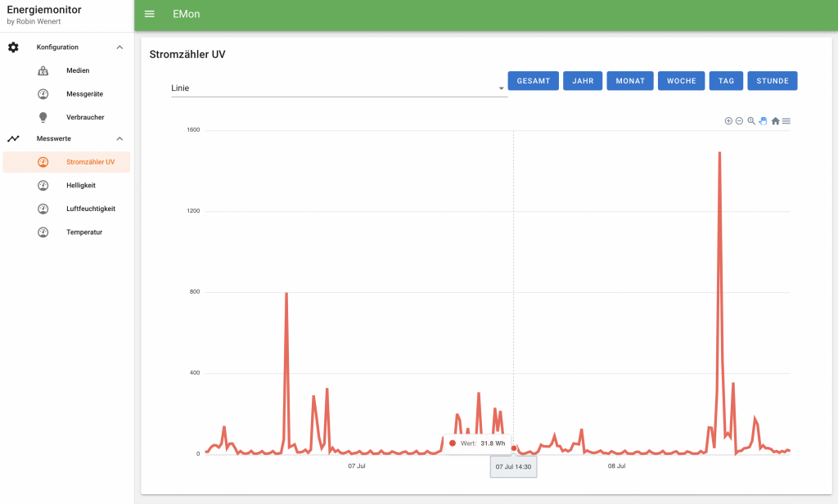
Task: Click the 07 Jul x-axis label
Action: (x=357, y=466)
